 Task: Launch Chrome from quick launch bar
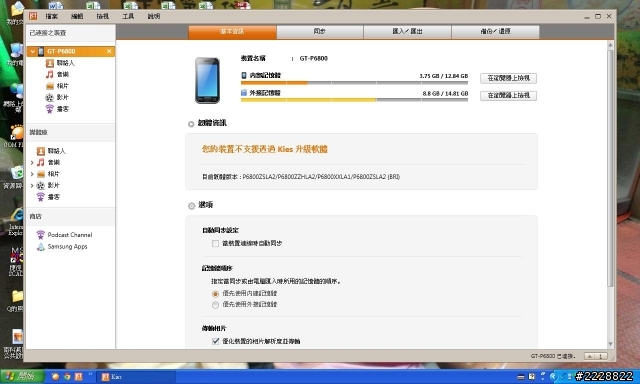(x=67, y=377)
